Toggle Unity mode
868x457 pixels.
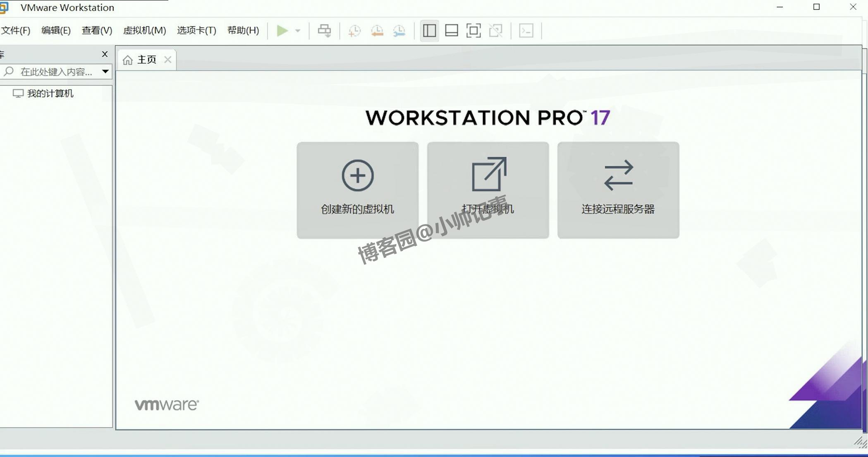496,30
